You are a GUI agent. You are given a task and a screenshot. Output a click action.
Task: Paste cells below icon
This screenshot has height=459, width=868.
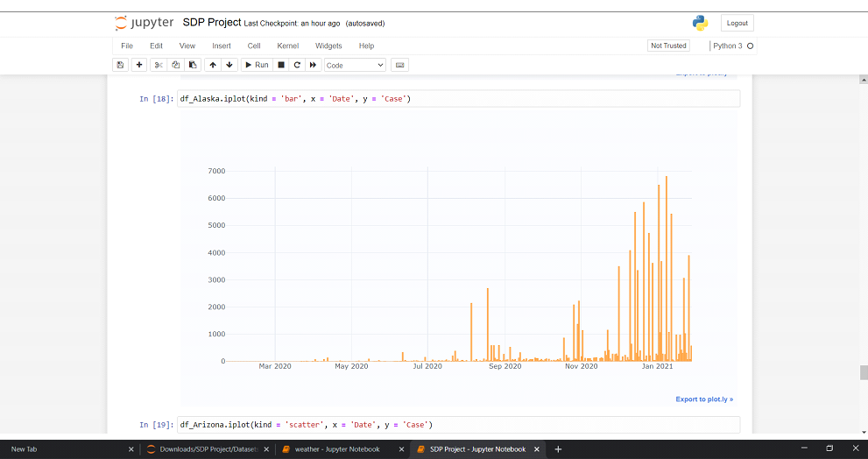(193, 65)
